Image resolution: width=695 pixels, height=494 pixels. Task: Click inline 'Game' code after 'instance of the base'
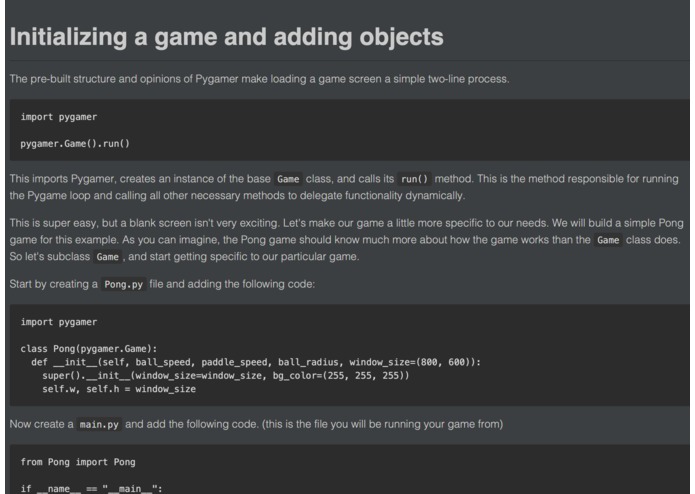coord(288,179)
